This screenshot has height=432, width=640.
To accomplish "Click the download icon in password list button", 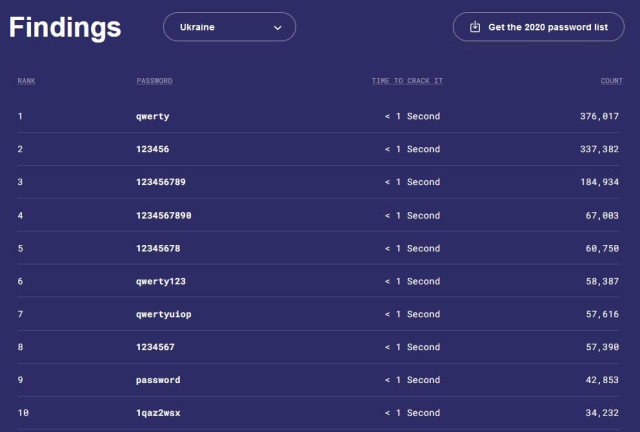I will tap(475, 27).
